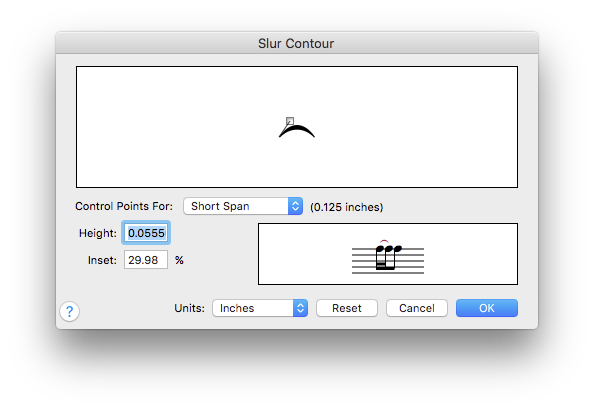The image size is (594, 409).
Task: Click the Height label text
Action: pos(98,233)
